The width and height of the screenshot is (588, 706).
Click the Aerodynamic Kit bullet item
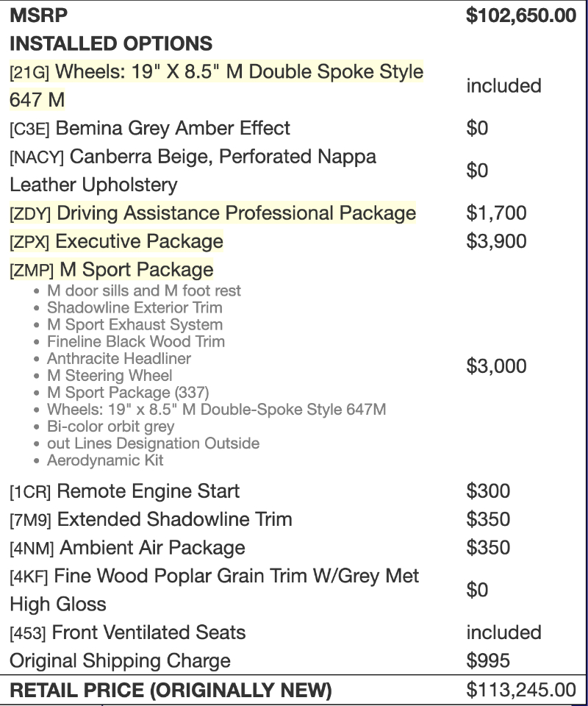click(105, 460)
